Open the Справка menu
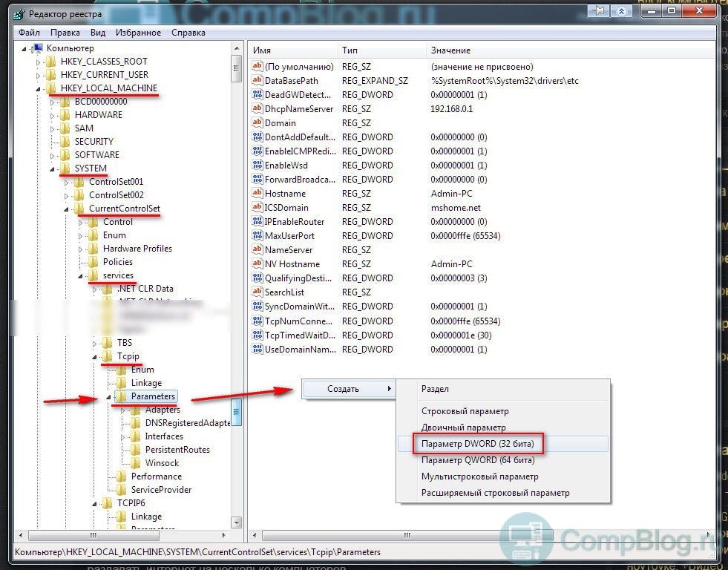Screen dimensions: 728x570 click(x=188, y=33)
